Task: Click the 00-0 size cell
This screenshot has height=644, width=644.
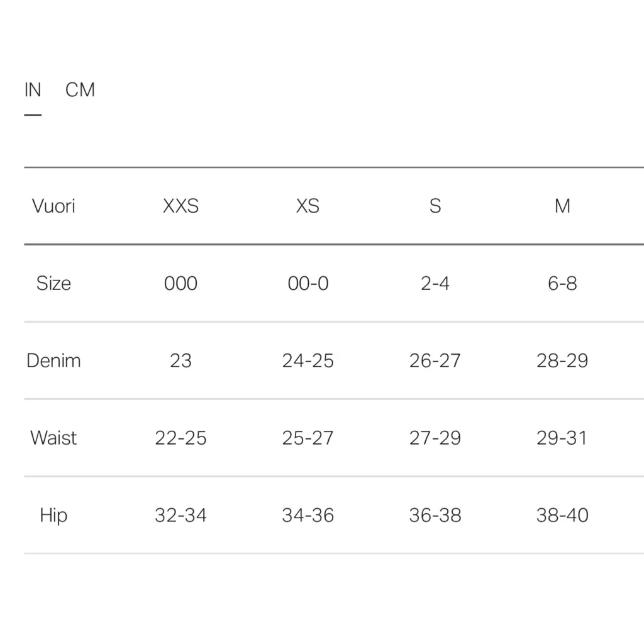Action: tap(308, 284)
